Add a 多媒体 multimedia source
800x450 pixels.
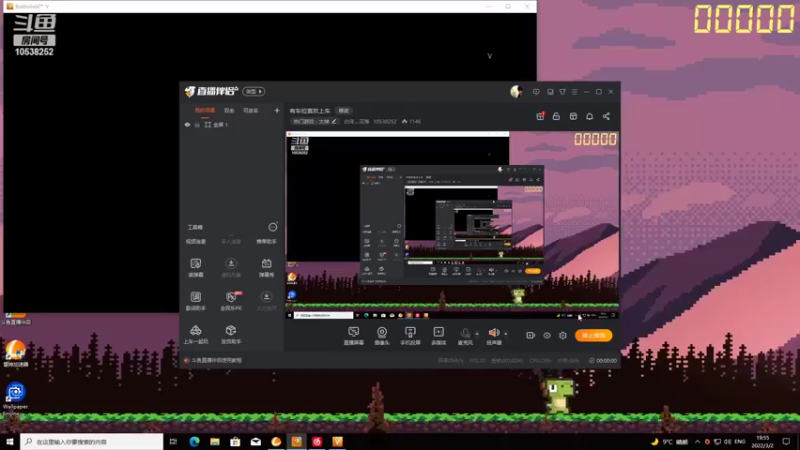click(x=439, y=336)
